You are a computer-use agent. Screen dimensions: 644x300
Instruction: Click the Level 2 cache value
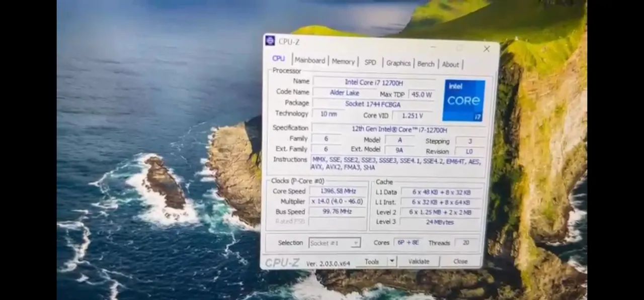[x=441, y=213]
